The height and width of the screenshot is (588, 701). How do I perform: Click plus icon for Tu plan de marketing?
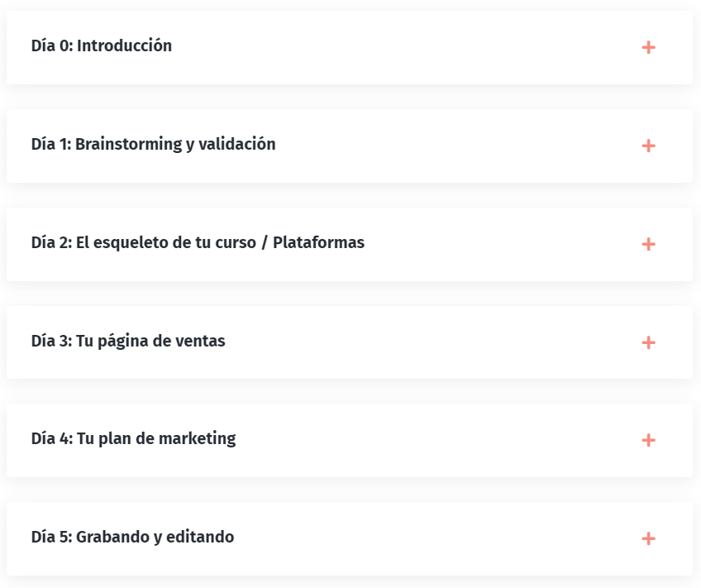click(x=648, y=440)
